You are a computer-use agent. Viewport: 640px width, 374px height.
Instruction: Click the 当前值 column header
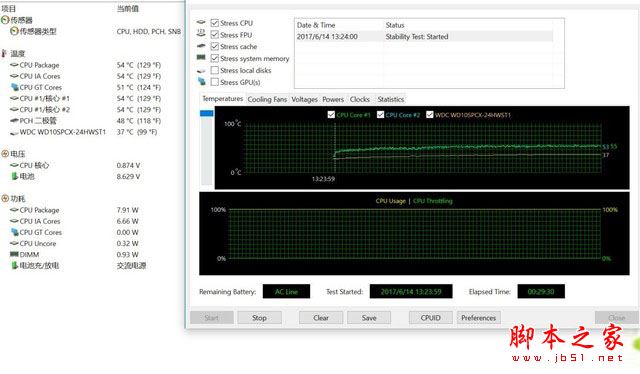(x=127, y=9)
